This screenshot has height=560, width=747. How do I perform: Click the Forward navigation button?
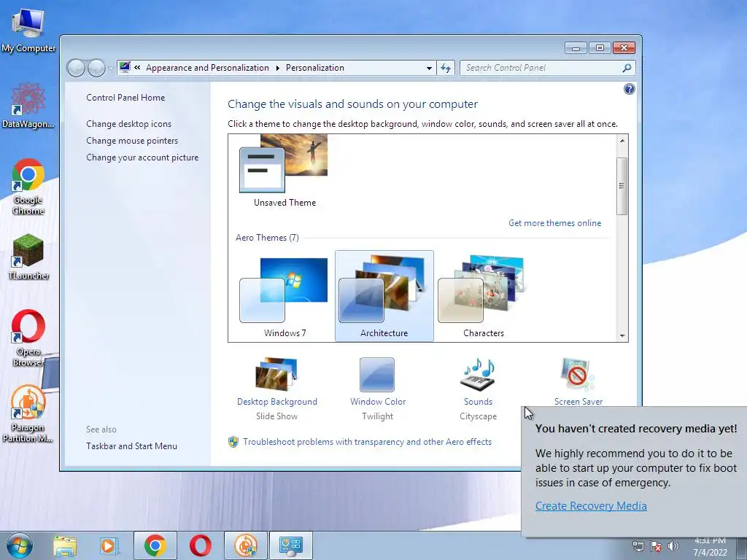(x=97, y=68)
